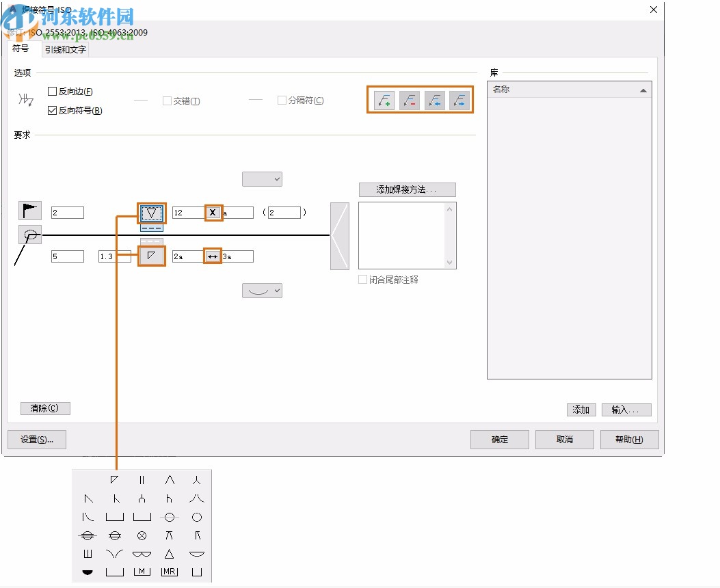Open the lower contour shape dropdown

click(x=262, y=290)
